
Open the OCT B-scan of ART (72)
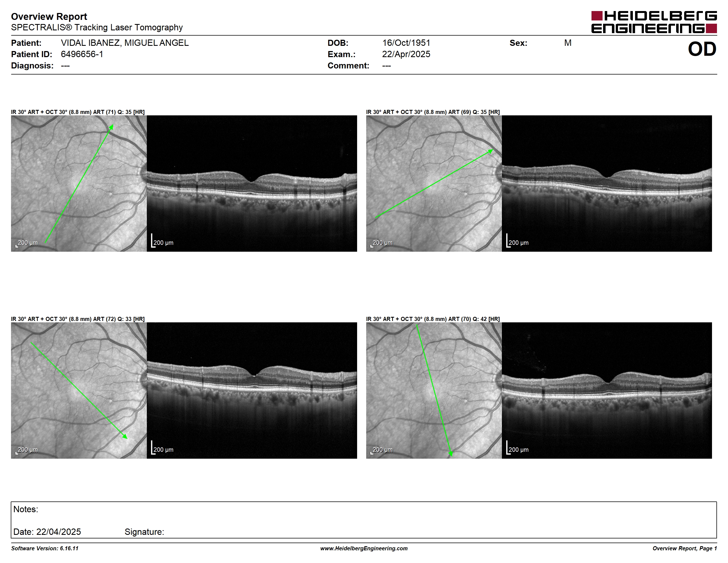tap(252, 390)
